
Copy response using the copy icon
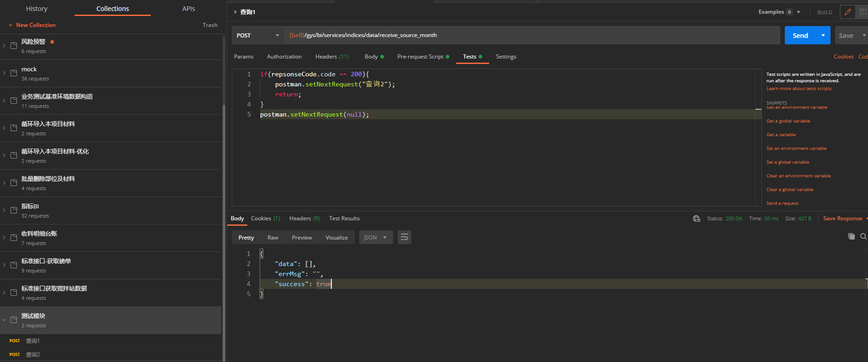pos(851,236)
